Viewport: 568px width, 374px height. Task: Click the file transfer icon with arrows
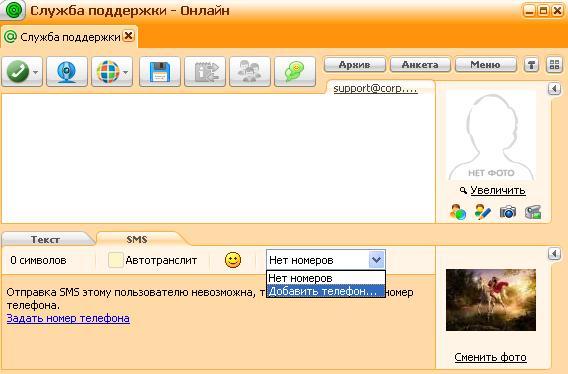[x=205, y=71]
